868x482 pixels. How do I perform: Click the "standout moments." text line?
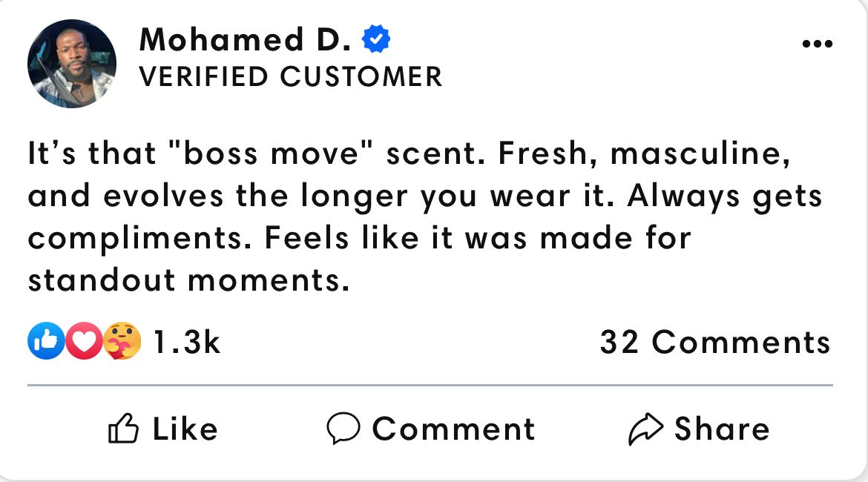[188, 280]
